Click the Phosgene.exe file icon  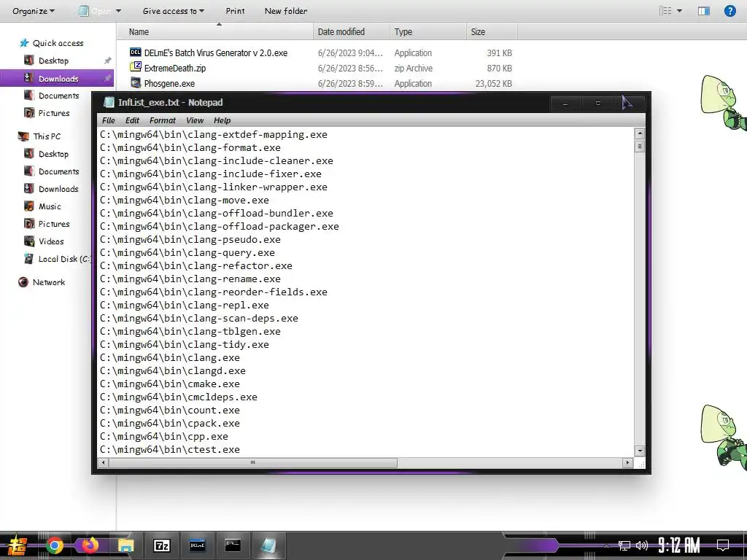pos(136,83)
